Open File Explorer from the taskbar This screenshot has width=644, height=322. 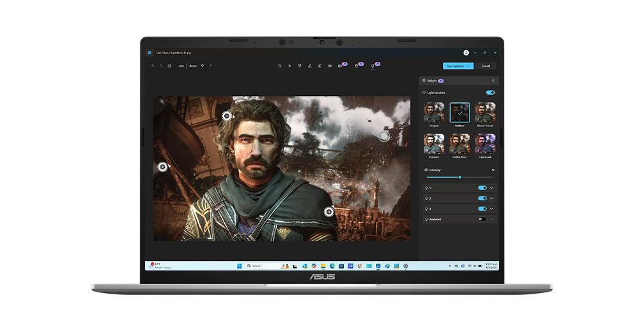323,266
